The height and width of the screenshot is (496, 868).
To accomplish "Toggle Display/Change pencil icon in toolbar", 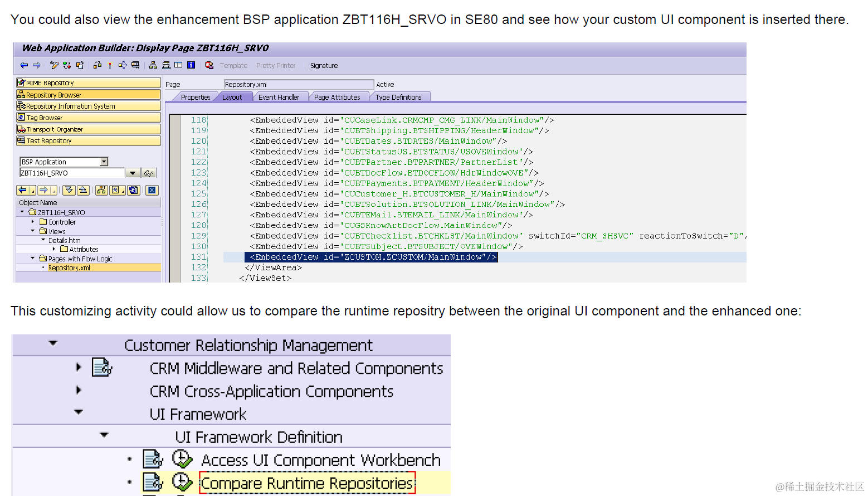I will (54, 65).
